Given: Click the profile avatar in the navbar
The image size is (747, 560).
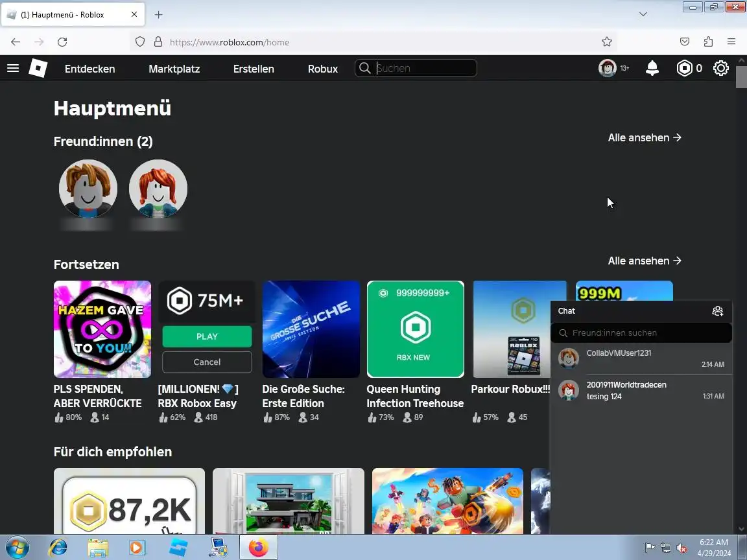Looking at the screenshot, I should pos(607,68).
